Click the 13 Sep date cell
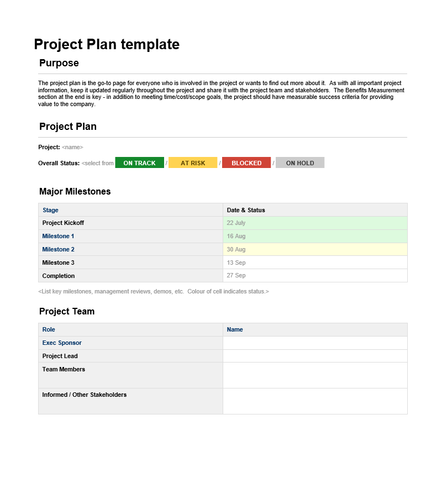Viewport: 447px width, 504px height. pyautogui.click(x=315, y=262)
